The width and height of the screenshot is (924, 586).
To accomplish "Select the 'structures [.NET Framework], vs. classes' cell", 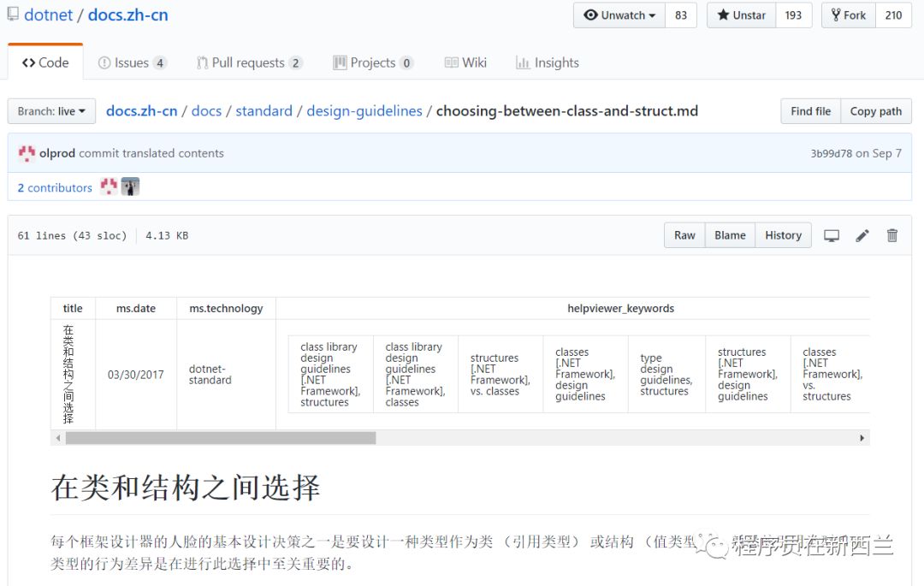I will point(500,375).
